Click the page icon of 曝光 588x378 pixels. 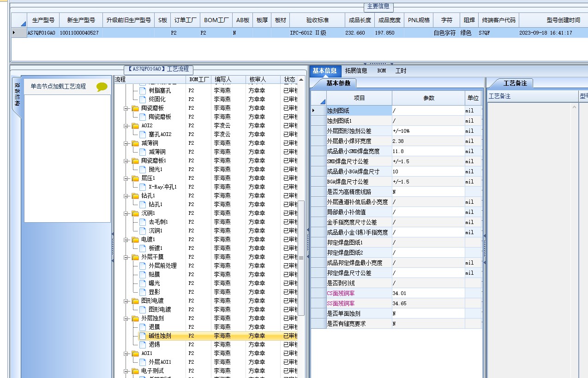[143, 283]
